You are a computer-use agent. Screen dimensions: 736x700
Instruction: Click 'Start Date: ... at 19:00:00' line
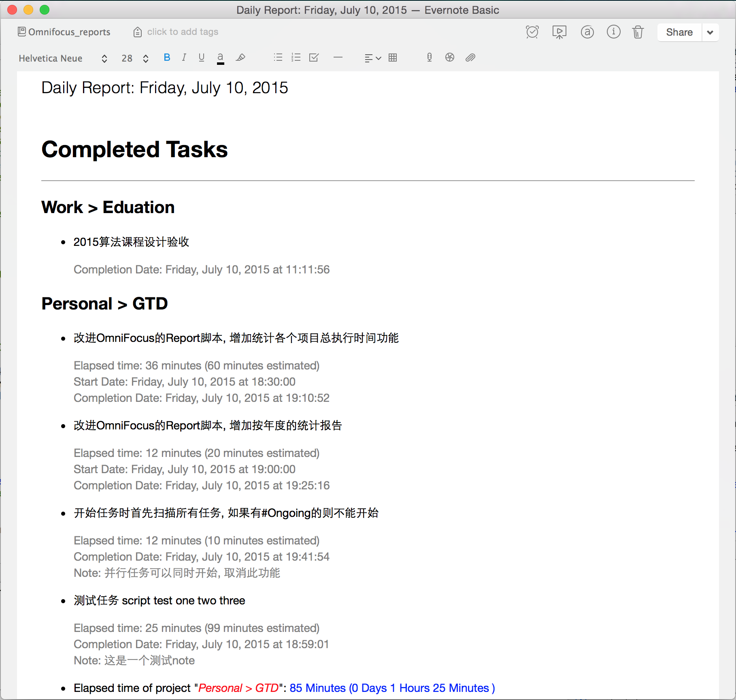click(185, 470)
